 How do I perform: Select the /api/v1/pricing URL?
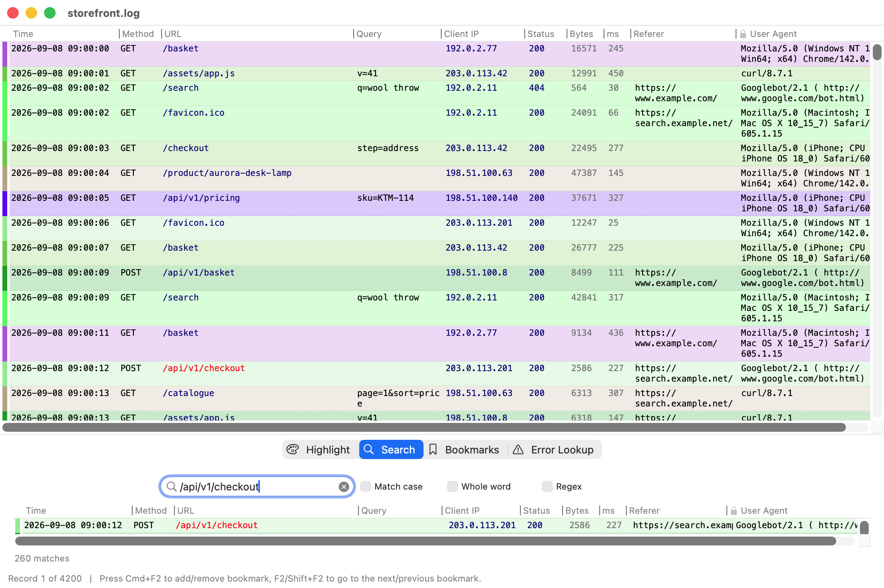coord(201,198)
